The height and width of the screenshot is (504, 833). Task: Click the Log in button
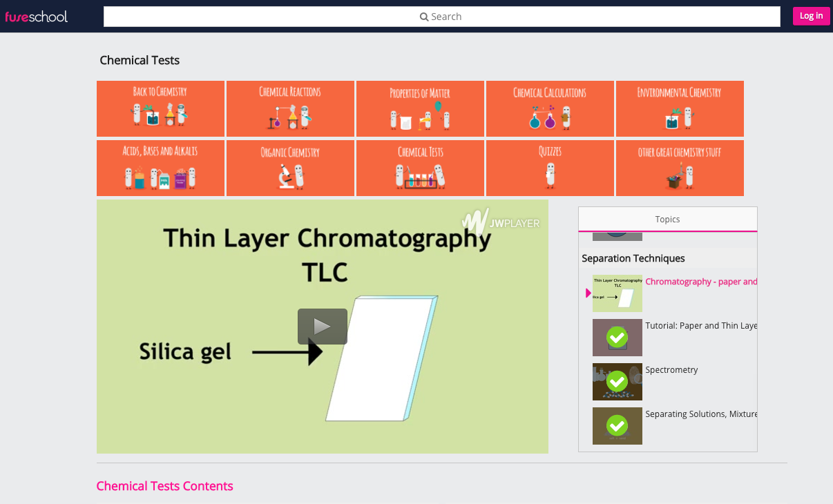coord(811,15)
